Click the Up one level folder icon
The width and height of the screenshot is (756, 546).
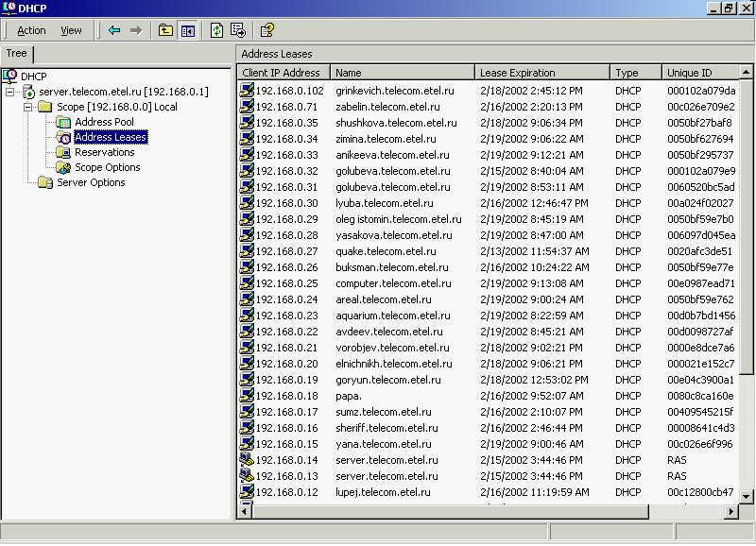tap(165, 30)
